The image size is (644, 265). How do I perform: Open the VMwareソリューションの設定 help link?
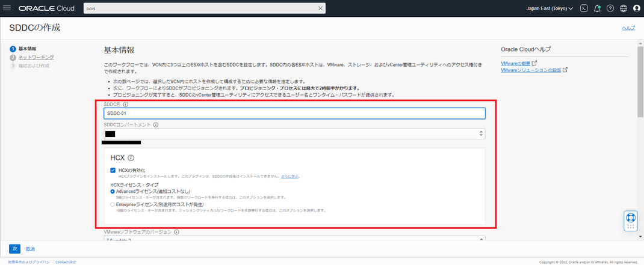click(x=531, y=70)
